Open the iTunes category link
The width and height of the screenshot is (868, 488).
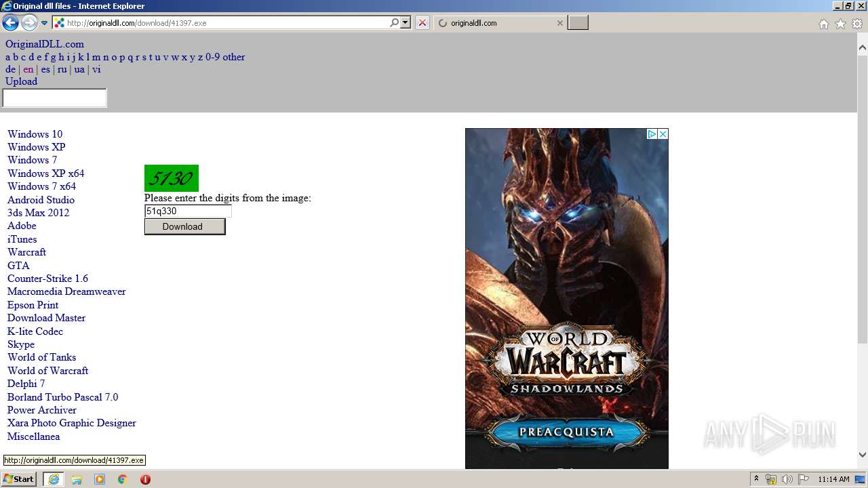tap(22, 239)
